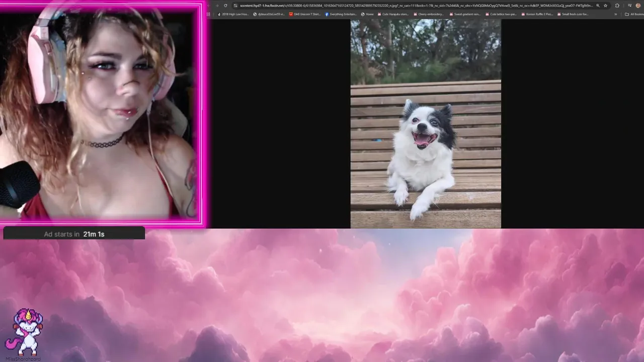The width and height of the screenshot is (644, 362).
Task: Open the "DAB Unicorn T Shirt" bookmark
Action: pyautogui.click(x=305, y=14)
